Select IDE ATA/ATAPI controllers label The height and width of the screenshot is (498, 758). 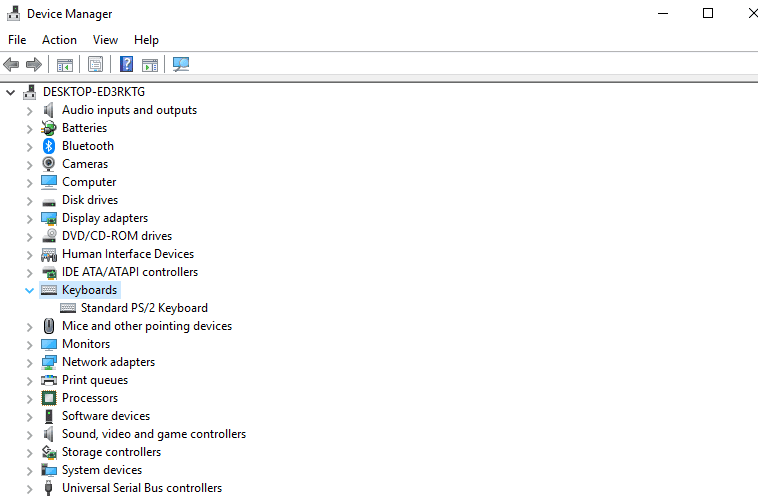(x=130, y=272)
